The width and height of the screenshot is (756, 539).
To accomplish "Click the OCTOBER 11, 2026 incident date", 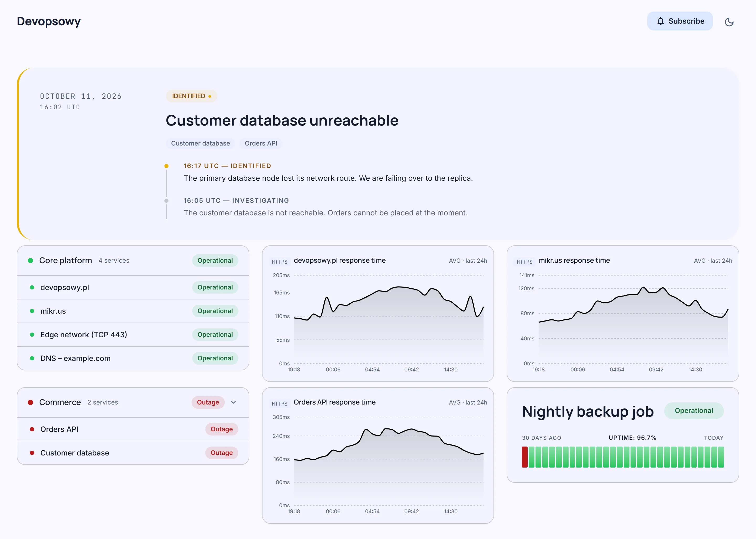I will (81, 96).
